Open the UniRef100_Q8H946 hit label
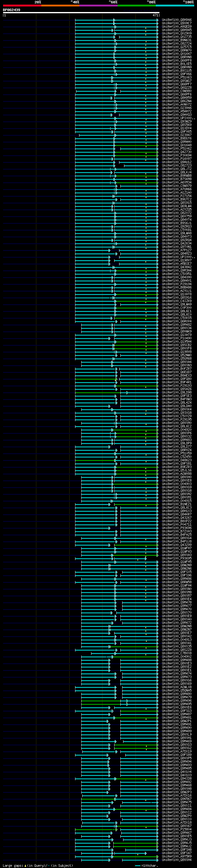197x868 pixels. pos(177,20)
